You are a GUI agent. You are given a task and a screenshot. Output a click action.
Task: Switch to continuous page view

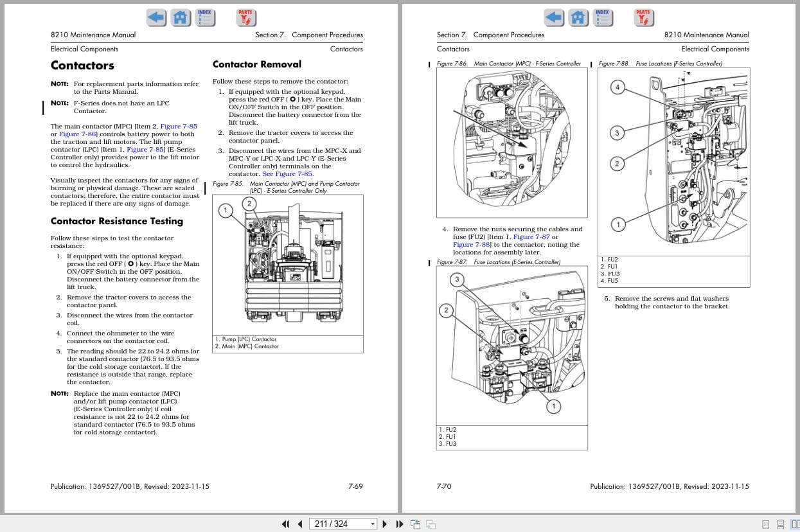click(x=781, y=524)
